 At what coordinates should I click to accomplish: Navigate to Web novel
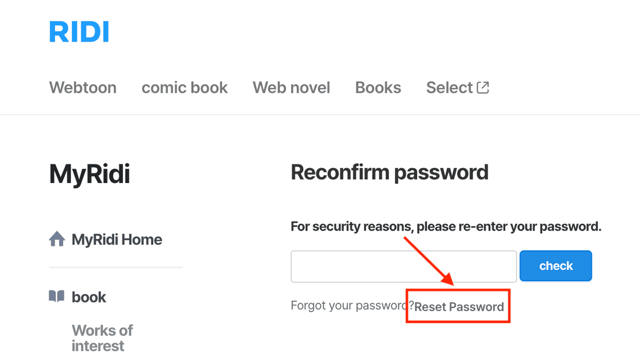click(x=291, y=88)
